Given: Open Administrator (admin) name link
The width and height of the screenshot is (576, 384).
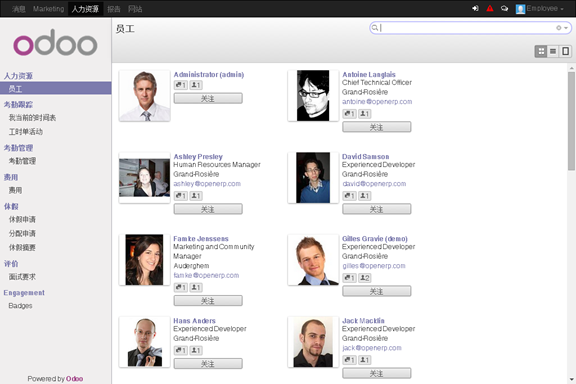Looking at the screenshot, I should (209, 75).
